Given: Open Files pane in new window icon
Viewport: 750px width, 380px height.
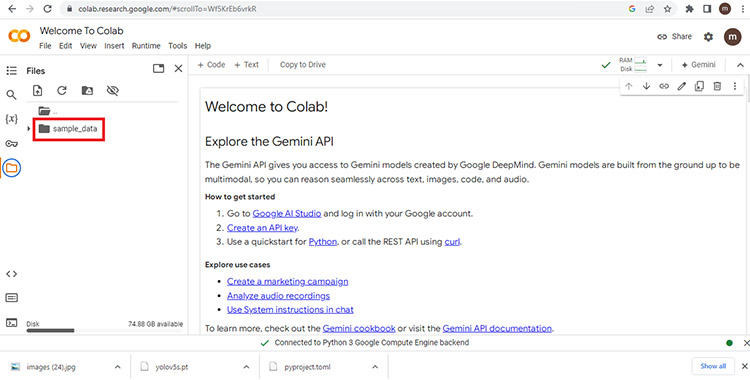Looking at the screenshot, I should pyautogui.click(x=158, y=68).
